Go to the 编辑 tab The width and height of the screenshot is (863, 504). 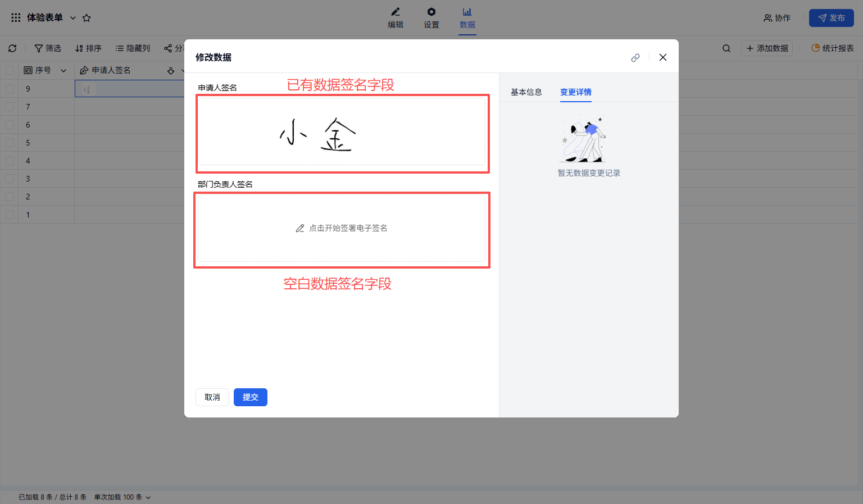pyautogui.click(x=396, y=18)
